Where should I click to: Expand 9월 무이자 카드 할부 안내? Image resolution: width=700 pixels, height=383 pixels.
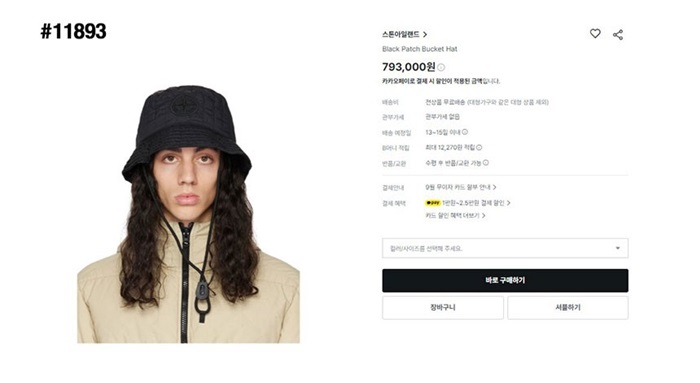[x=461, y=187]
